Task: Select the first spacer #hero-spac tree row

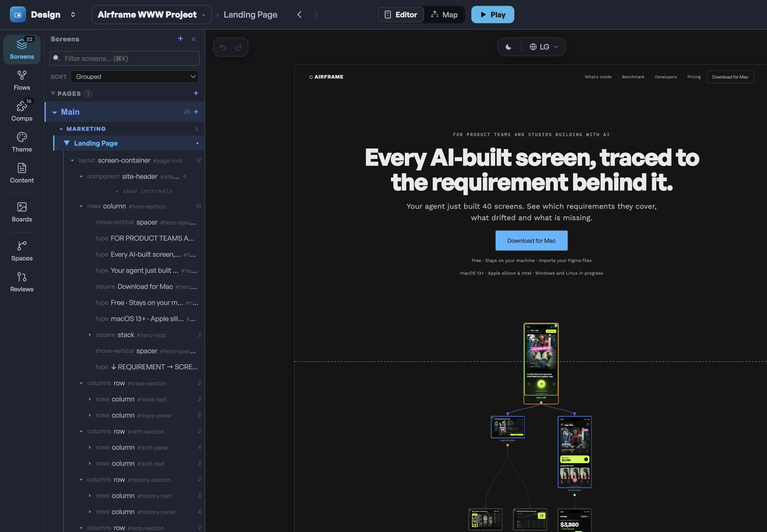Action: tap(146, 222)
